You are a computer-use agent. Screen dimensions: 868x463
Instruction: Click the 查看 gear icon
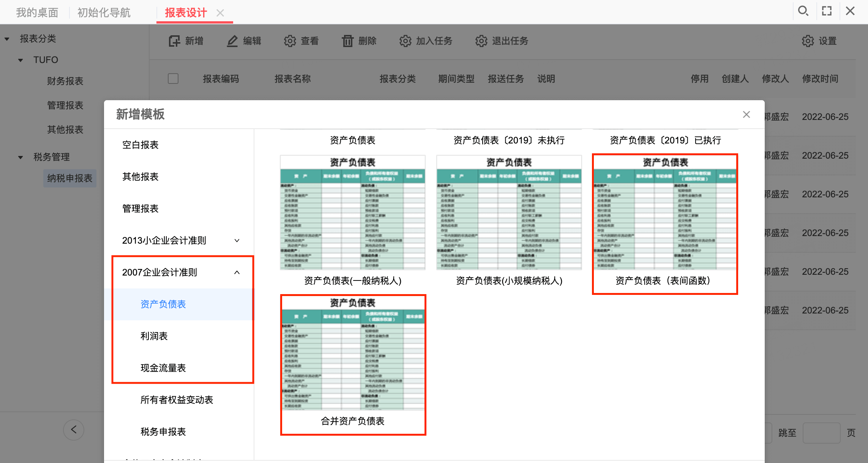[x=290, y=41]
